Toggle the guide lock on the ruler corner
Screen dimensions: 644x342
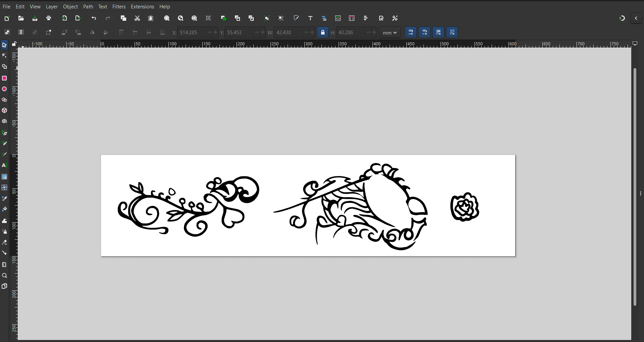(14, 44)
